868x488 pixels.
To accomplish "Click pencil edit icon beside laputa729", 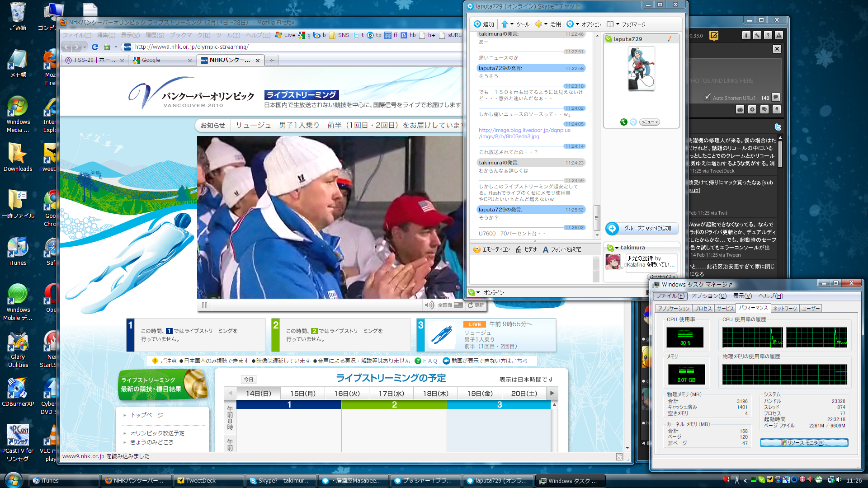I will (x=670, y=39).
